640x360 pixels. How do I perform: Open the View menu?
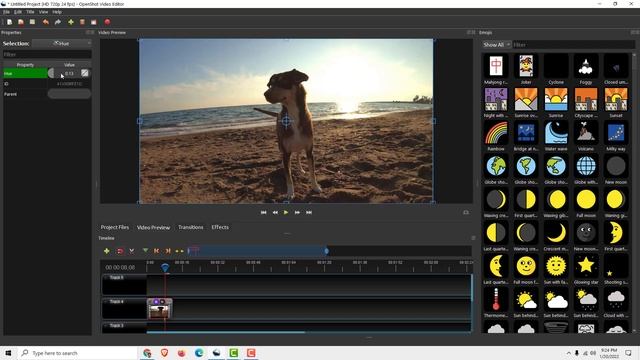pyautogui.click(x=43, y=12)
